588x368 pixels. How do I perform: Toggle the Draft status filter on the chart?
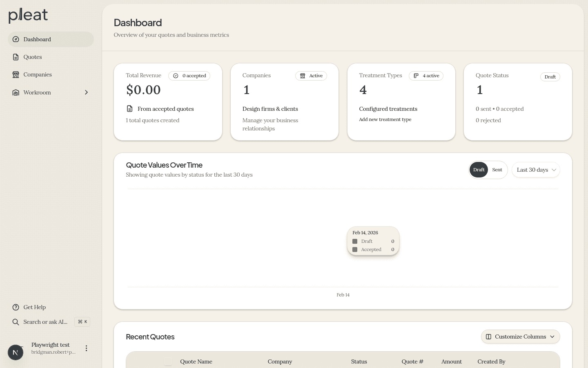pos(479,170)
